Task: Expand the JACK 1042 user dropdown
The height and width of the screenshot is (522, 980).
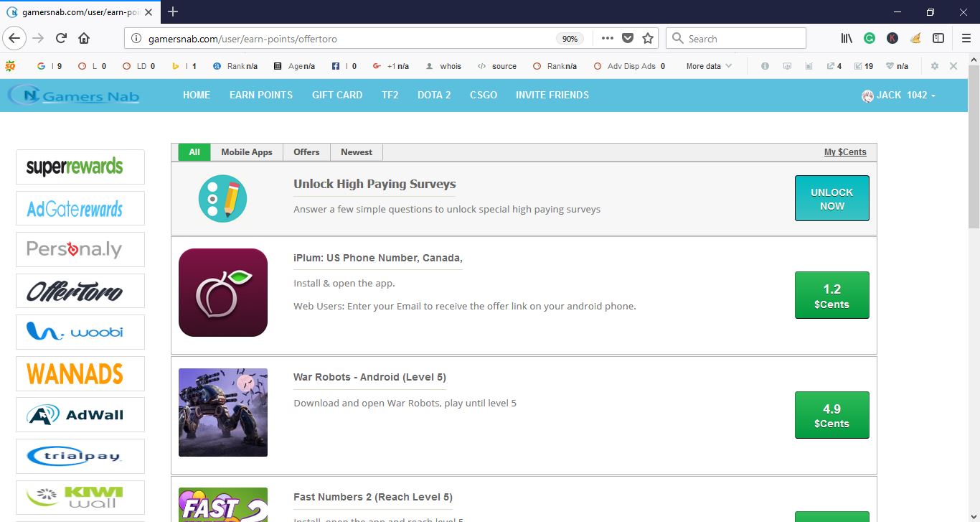Action: [x=899, y=95]
